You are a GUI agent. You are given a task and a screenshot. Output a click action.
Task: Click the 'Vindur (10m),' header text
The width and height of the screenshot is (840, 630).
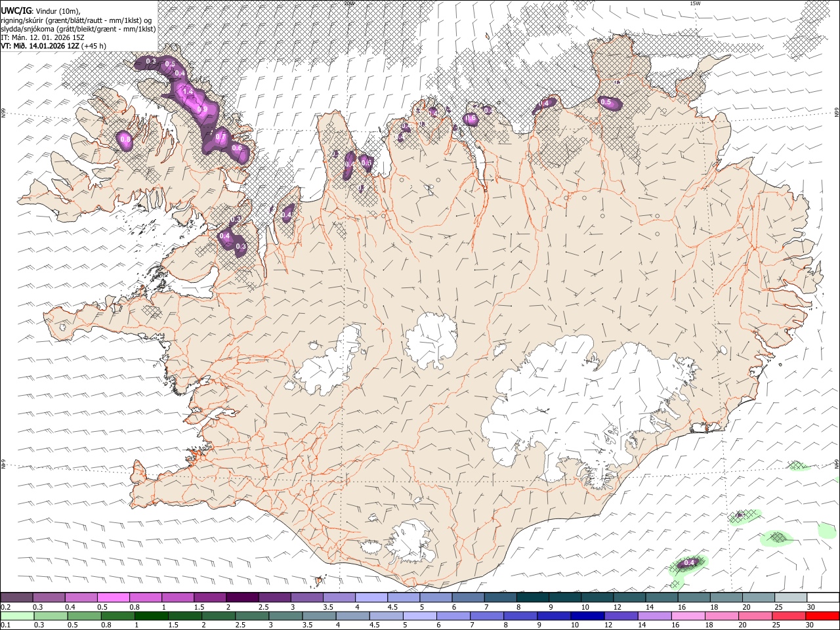point(56,10)
